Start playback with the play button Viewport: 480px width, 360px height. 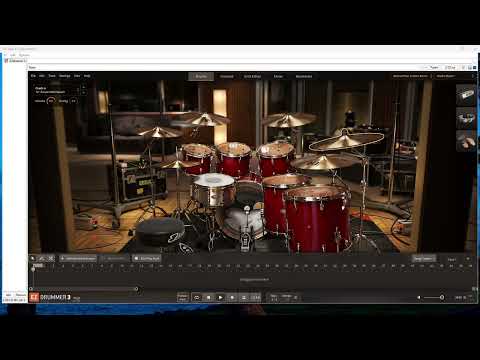pyautogui.click(x=220, y=297)
